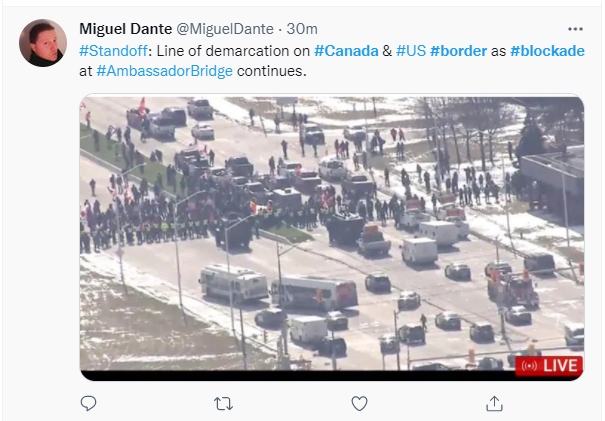Click the black bar below the video

(332, 375)
